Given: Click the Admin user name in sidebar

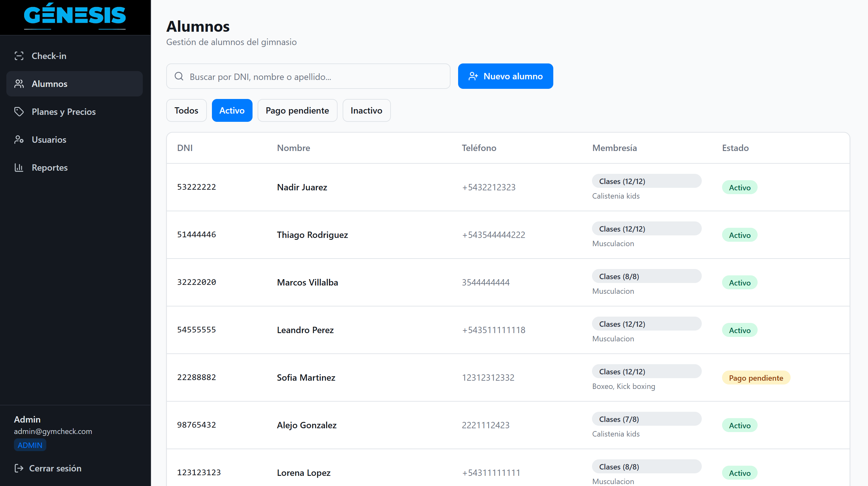Looking at the screenshot, I should tap(27, 419).
